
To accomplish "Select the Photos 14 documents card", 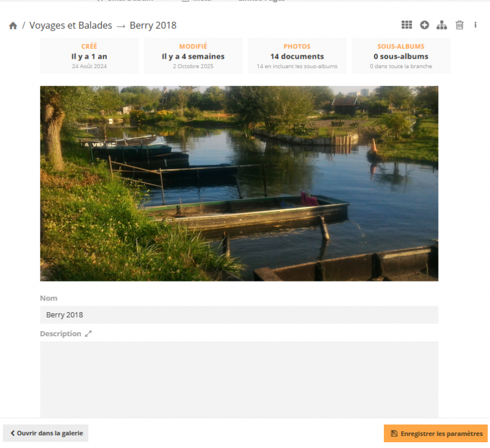I will (x=297, y=56).
